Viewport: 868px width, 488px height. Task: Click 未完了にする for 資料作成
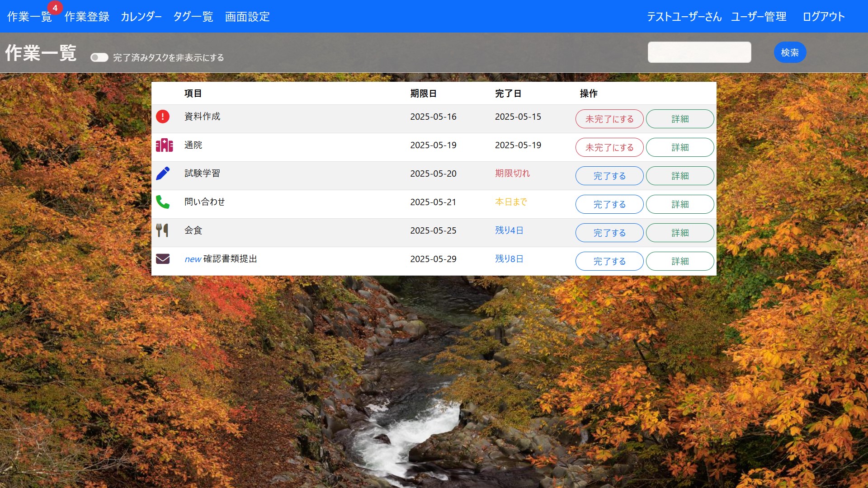(x=609, y=119)
